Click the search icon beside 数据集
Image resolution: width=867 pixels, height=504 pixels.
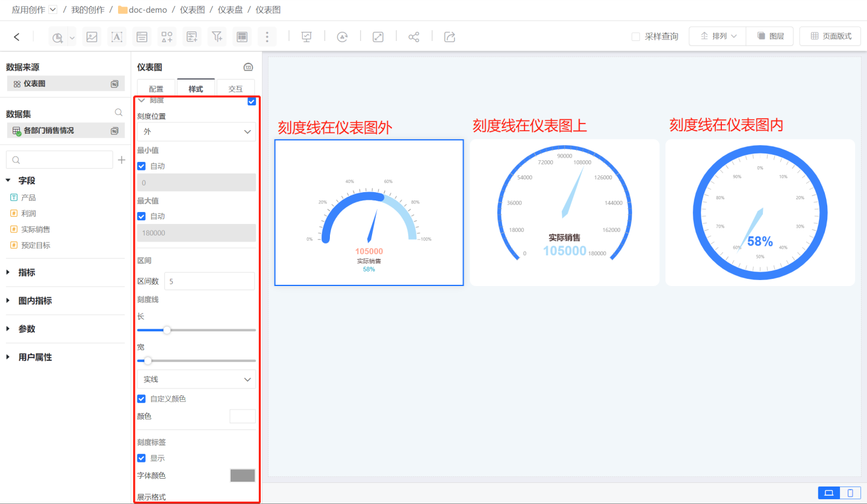coord(119,113)
